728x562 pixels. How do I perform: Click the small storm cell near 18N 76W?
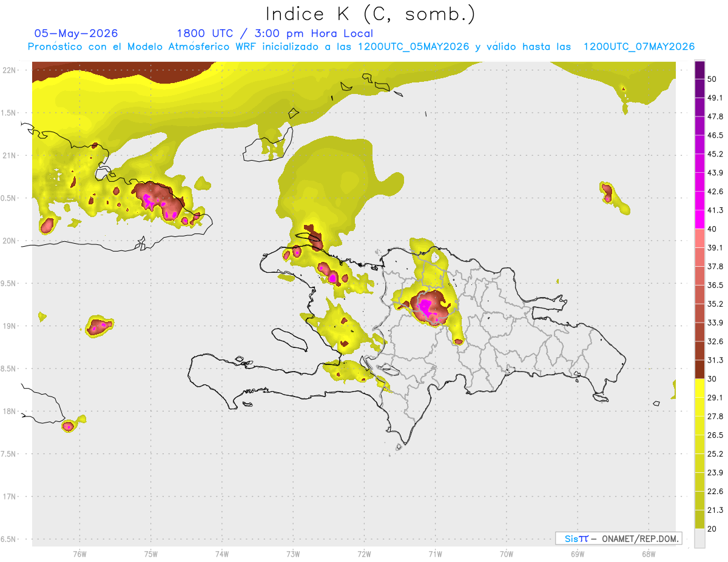coord(68,426)
